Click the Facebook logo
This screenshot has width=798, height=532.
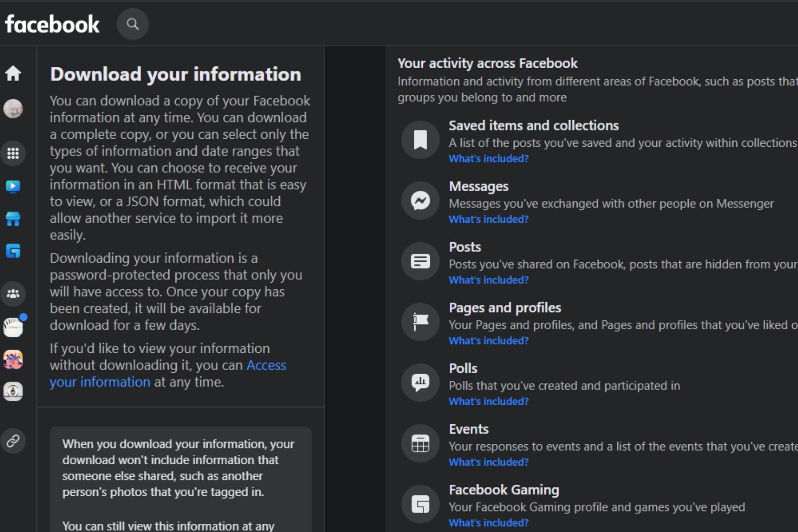(52, 24)
